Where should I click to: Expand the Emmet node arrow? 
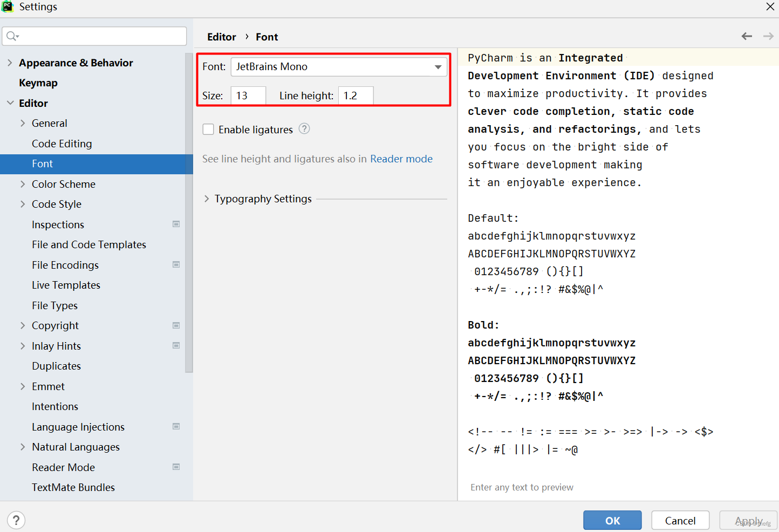pos(23,386)
